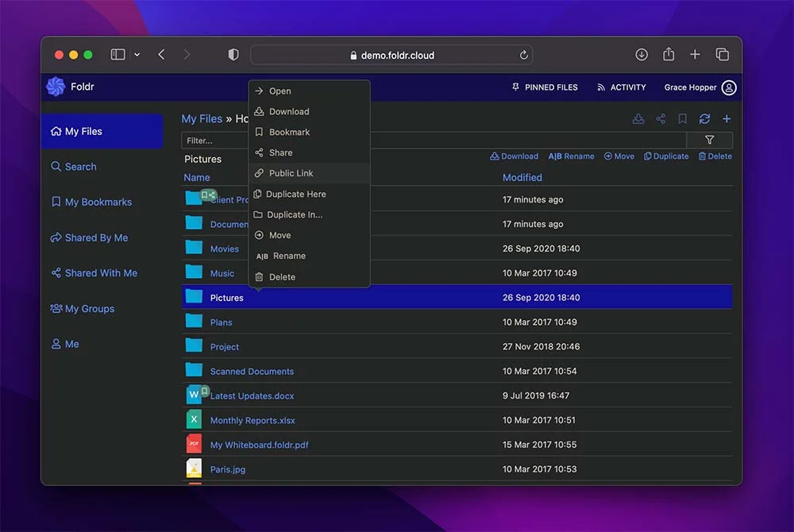Open the Project folder
794x532 pixels.
click(x=225, y=347)
